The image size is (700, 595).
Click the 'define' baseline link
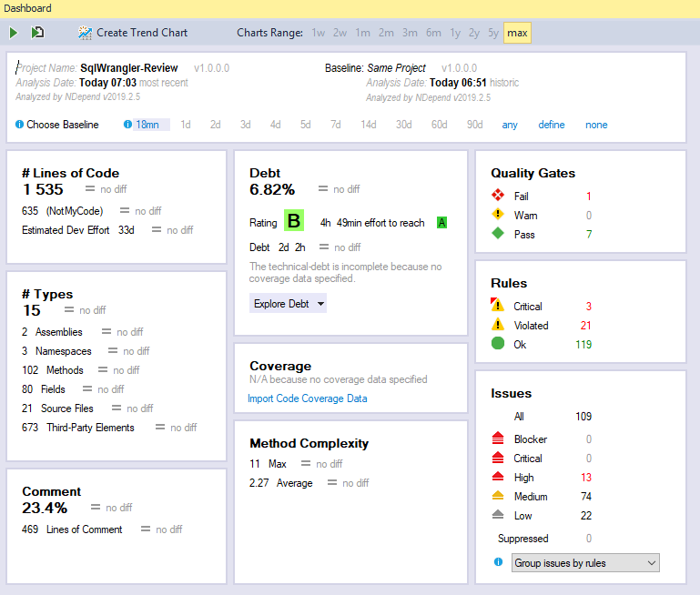click(x=551, y=125)
